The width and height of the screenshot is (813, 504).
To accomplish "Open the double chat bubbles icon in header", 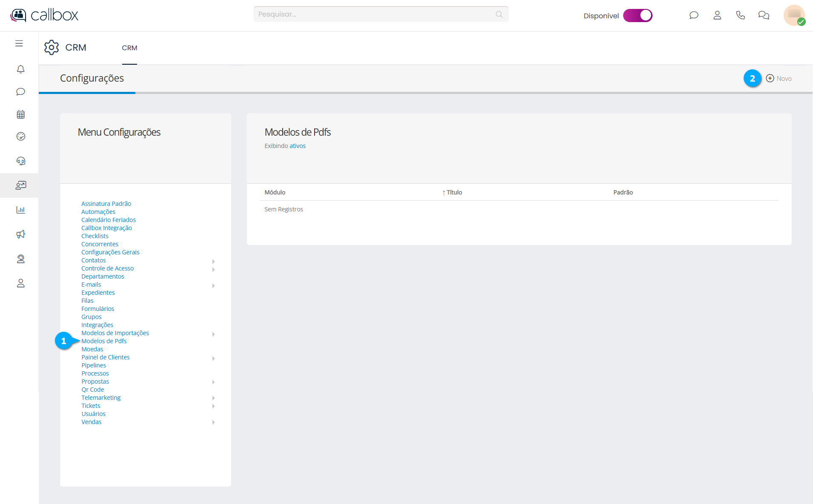I will coord(764,15).
